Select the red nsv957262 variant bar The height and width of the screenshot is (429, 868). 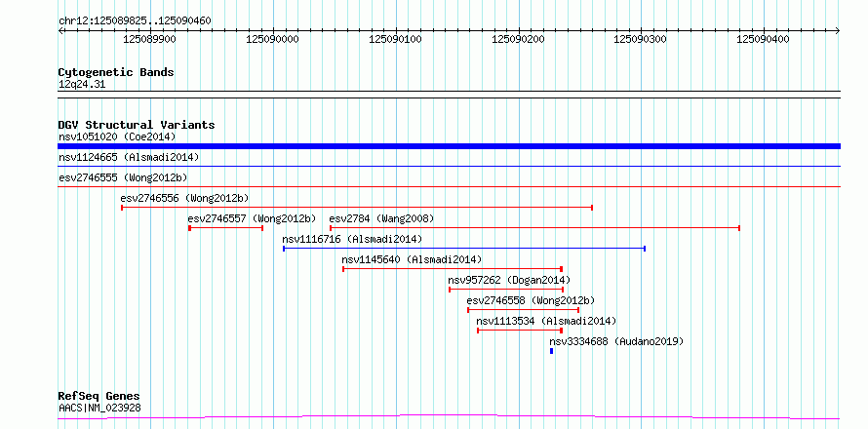506,290
